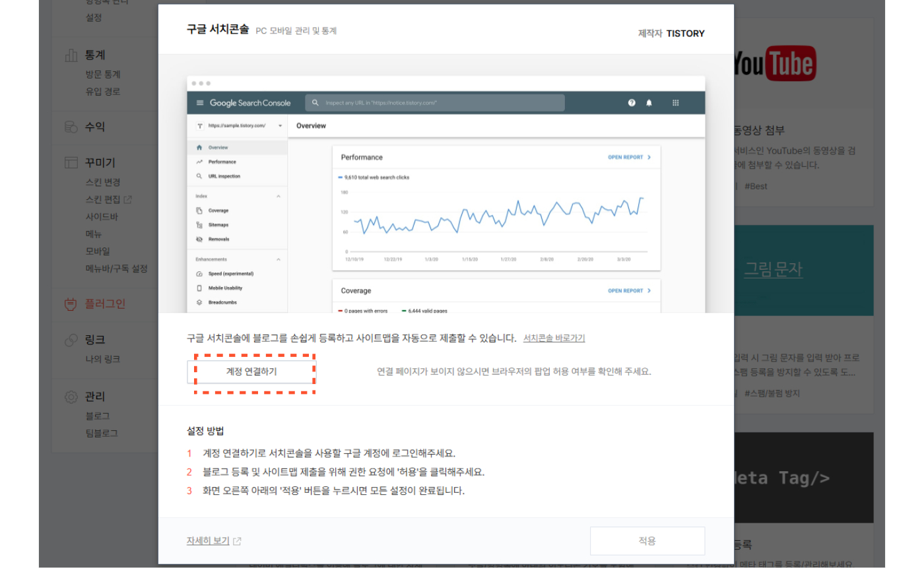Click the TISTORY creator label
Screen dimensions: 924x578
pos(685,34)
